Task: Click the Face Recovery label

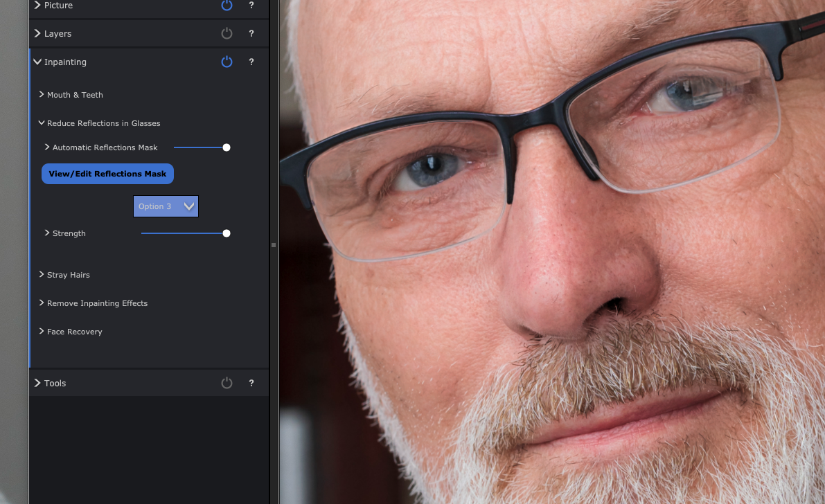Action: click(x=75, y=332)
